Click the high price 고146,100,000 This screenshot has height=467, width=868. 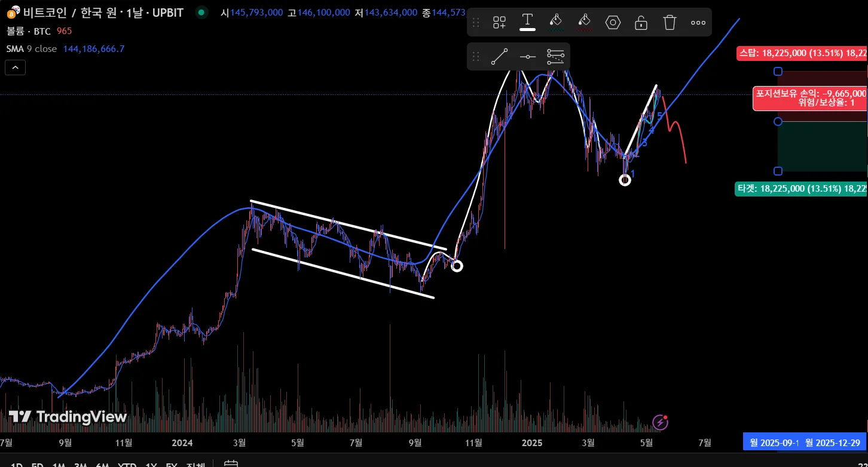(319, 13)
